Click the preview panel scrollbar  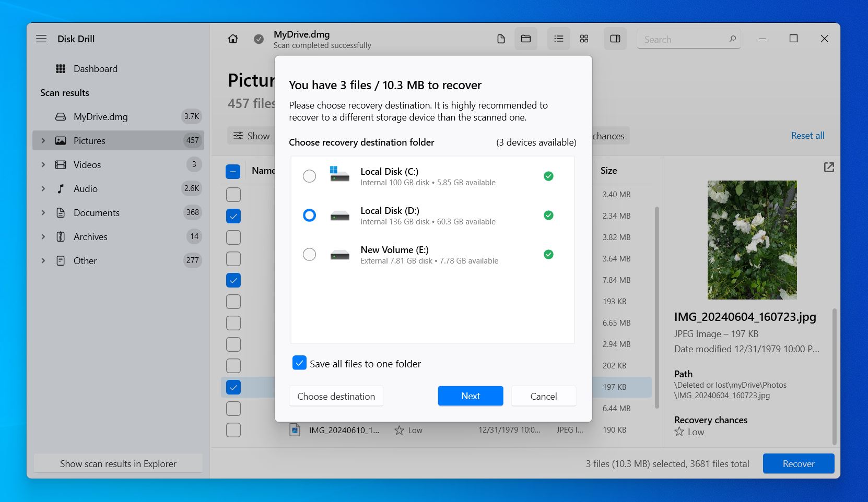834,376
